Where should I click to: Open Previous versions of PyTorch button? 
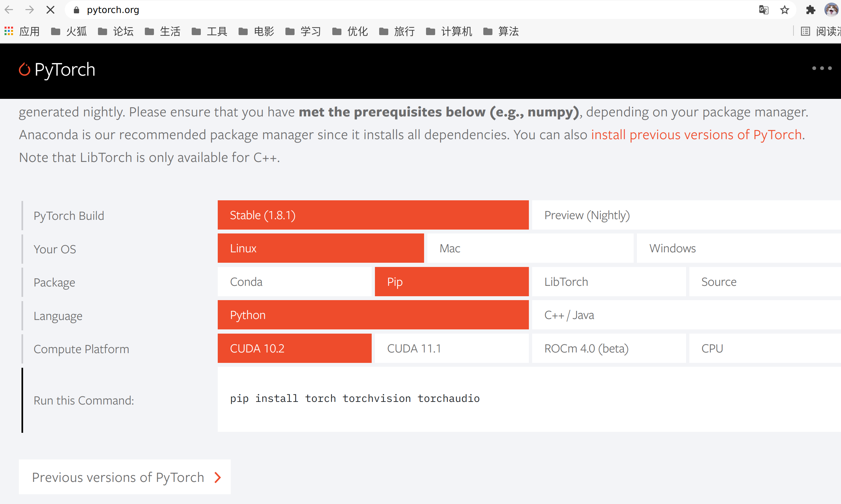(x=125, y=477)
